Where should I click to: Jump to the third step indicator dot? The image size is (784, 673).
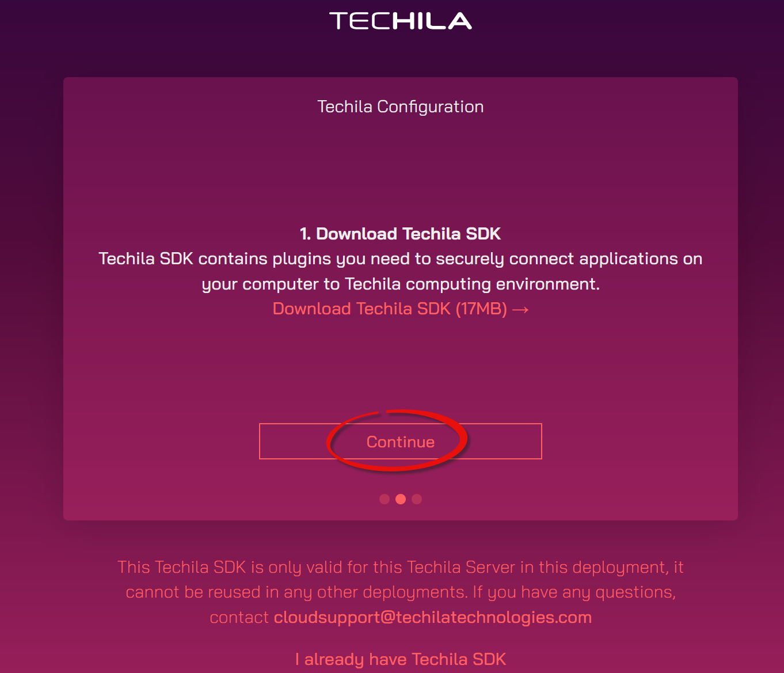tap(417, 499)
